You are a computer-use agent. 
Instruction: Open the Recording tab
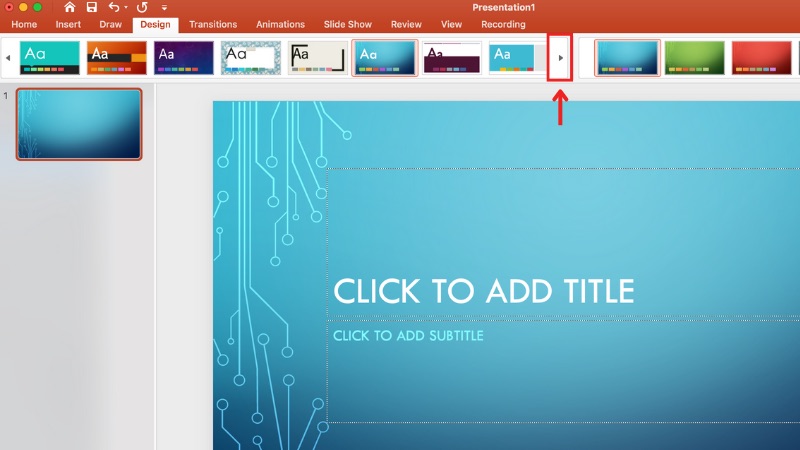point(503,24)
